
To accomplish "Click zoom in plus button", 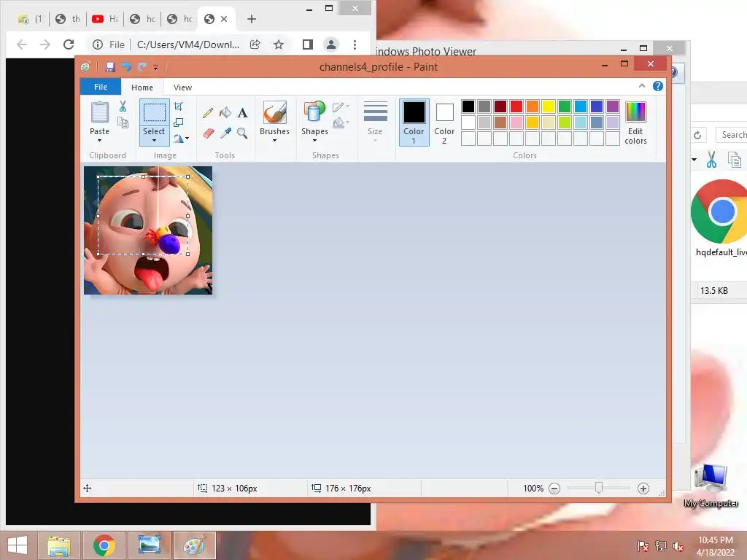I will coord(643,489).
